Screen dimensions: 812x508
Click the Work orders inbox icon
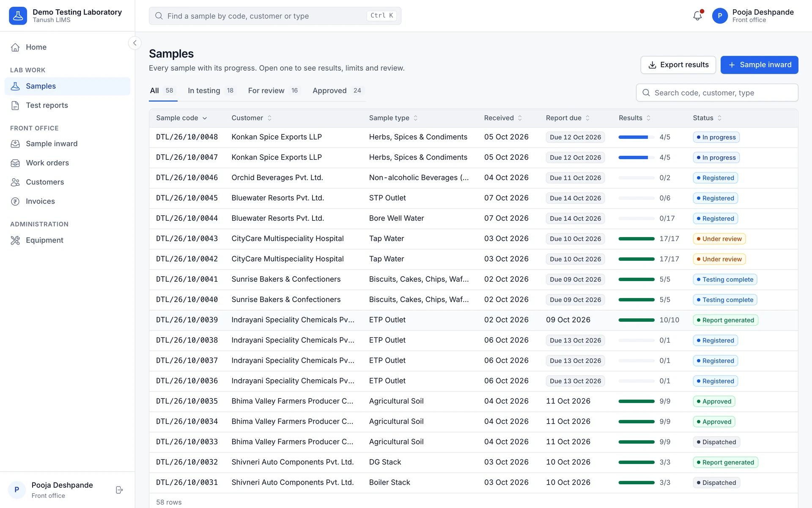(x=15, y=163)
